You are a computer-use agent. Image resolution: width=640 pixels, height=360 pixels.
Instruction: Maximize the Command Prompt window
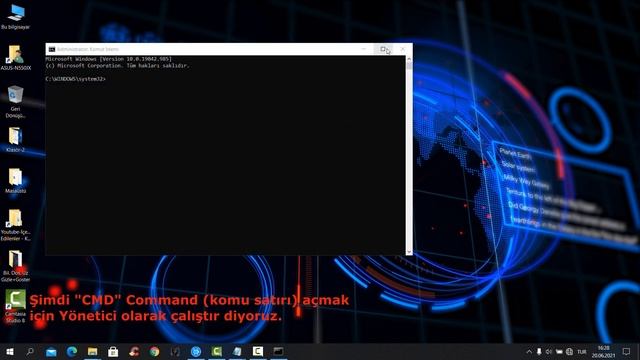tap(383, 49)
